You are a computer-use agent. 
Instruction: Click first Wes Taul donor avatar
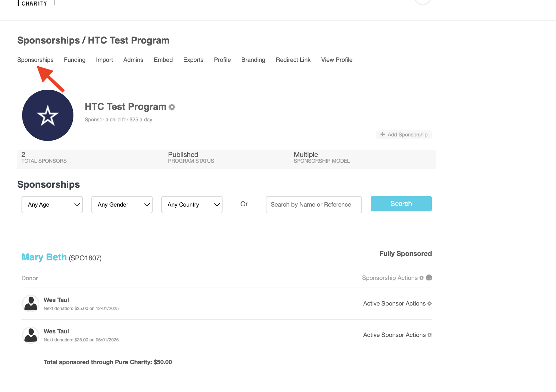click(31, 304)
